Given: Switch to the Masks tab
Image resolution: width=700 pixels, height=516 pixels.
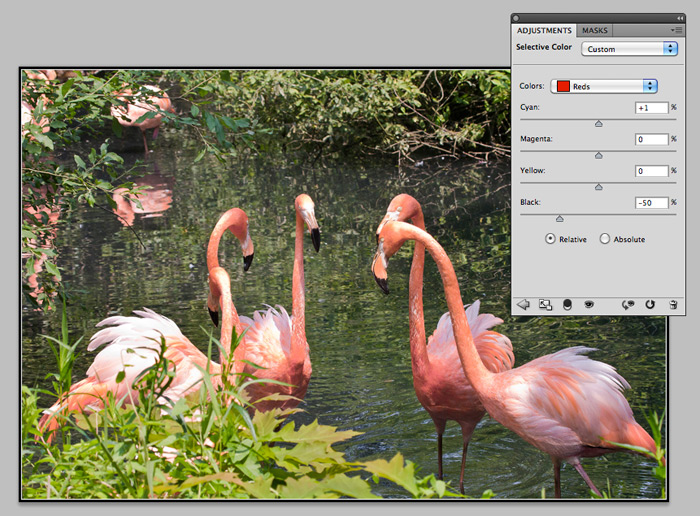Looking at the screenshot, I should point(595,31).
